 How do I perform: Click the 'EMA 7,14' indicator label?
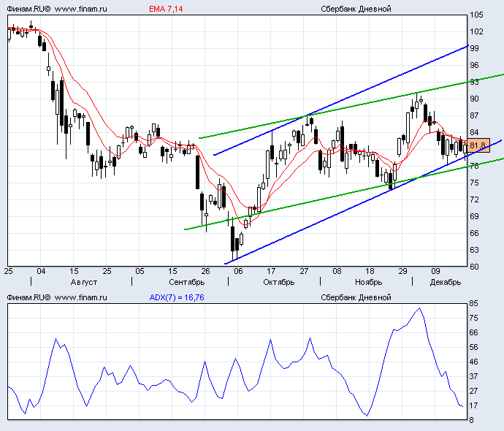[x=166, y=9]
